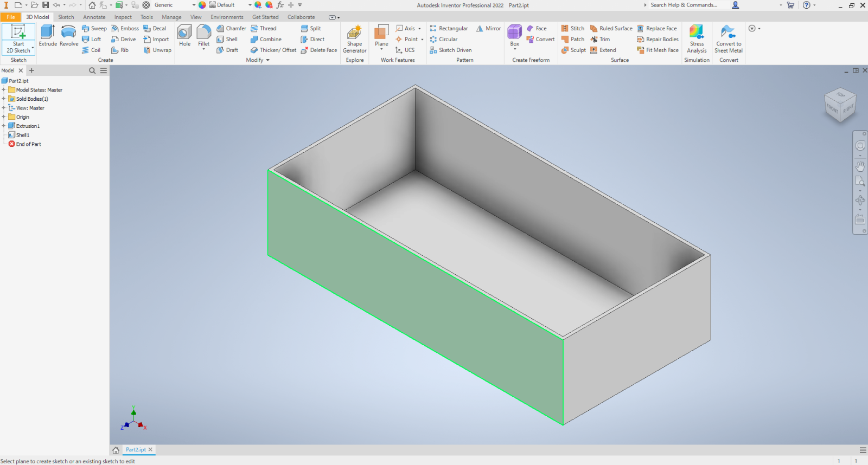The height and width of the screenshot is (465, 868).
Task: Expand the Origin folder in browser
Action: 4,117
